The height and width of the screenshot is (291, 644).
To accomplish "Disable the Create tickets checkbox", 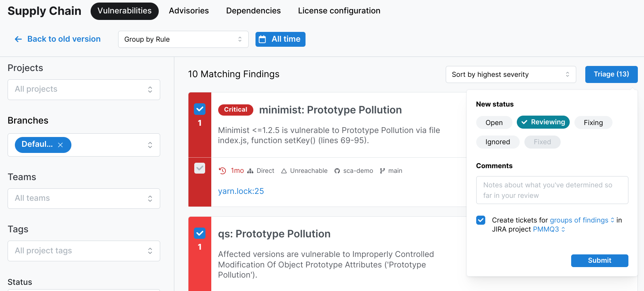I will [x=481, y=220].
